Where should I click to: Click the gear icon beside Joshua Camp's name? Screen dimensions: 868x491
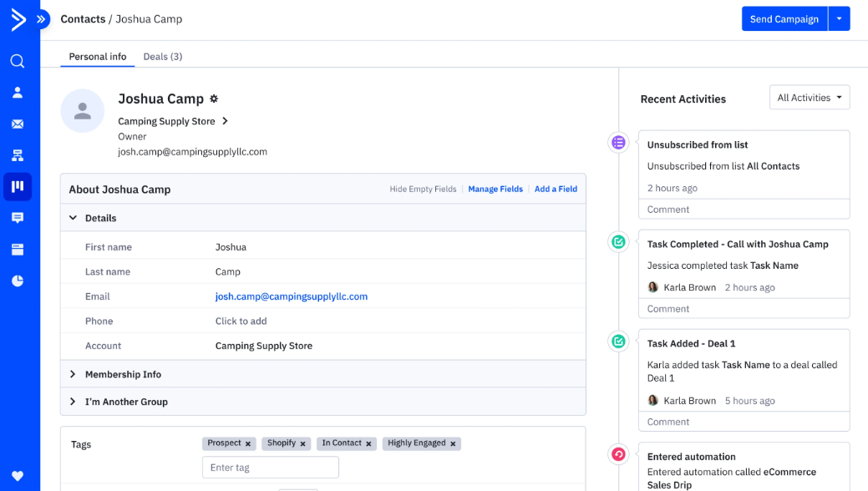214,99
